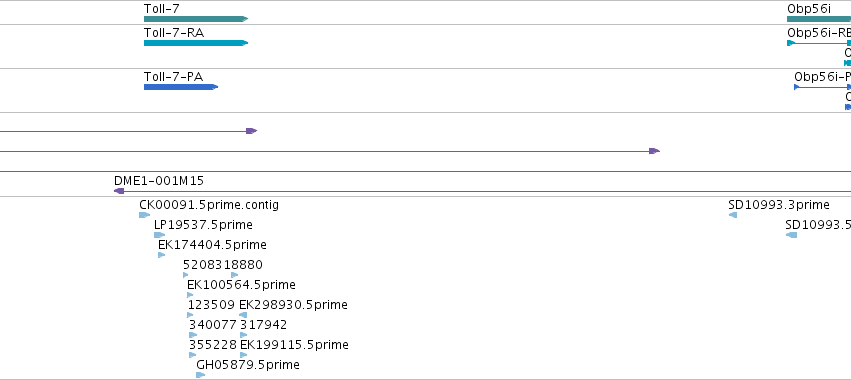Select the 340077 feature label
The width and height of the screenshot is (851, 380).
213,325
